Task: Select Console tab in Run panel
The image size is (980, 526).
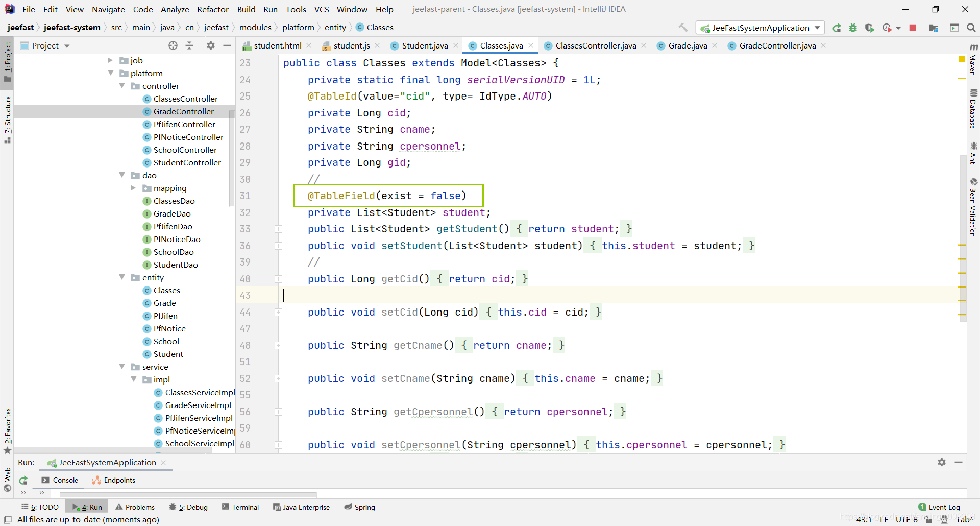Action: click(60, 480)
